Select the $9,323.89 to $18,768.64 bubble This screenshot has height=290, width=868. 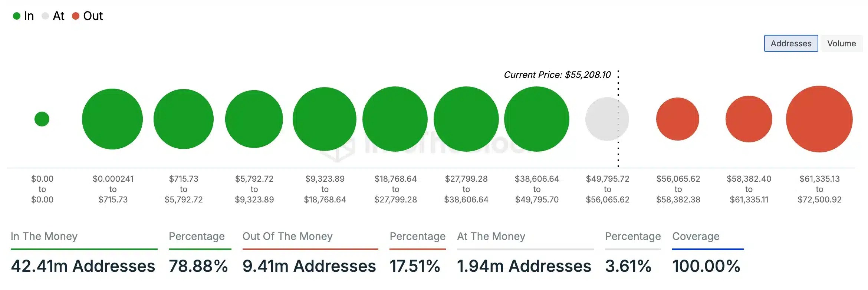325,119
